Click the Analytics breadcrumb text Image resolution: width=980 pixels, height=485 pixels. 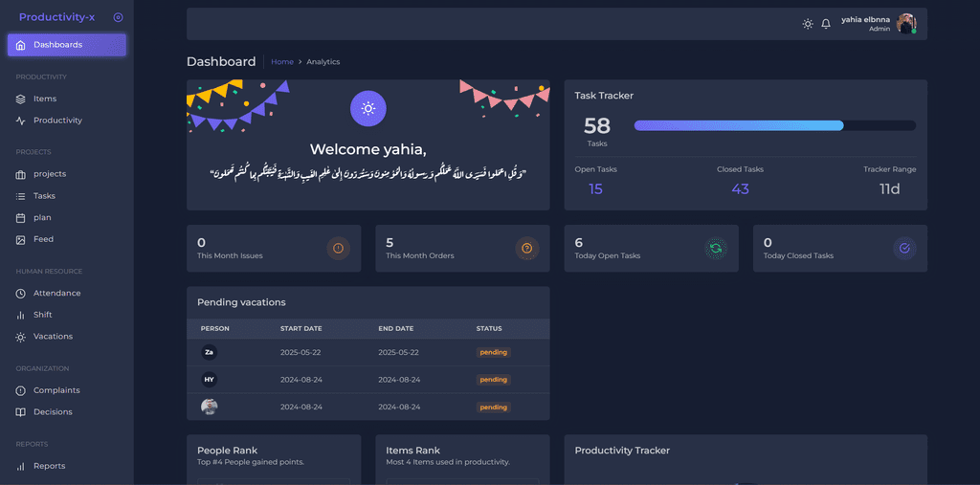(323, 62)
